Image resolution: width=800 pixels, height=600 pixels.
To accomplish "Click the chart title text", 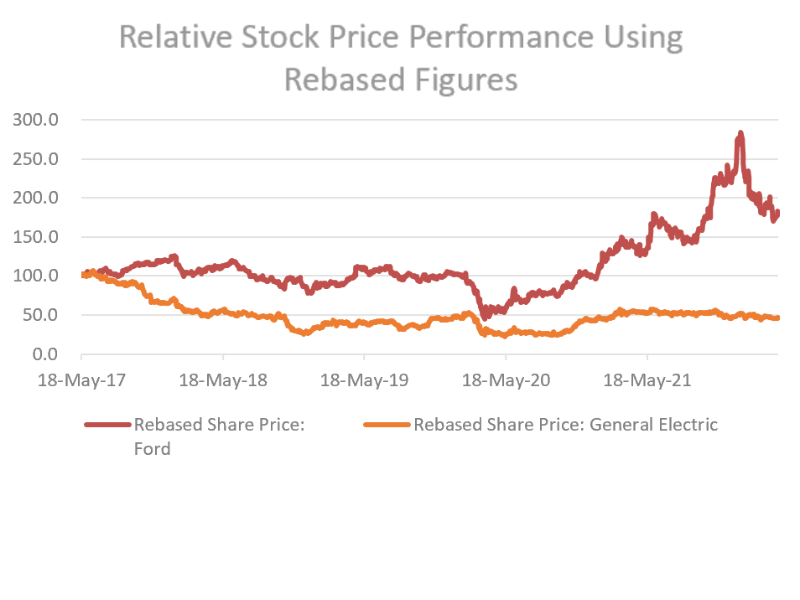I will point(400,39).
